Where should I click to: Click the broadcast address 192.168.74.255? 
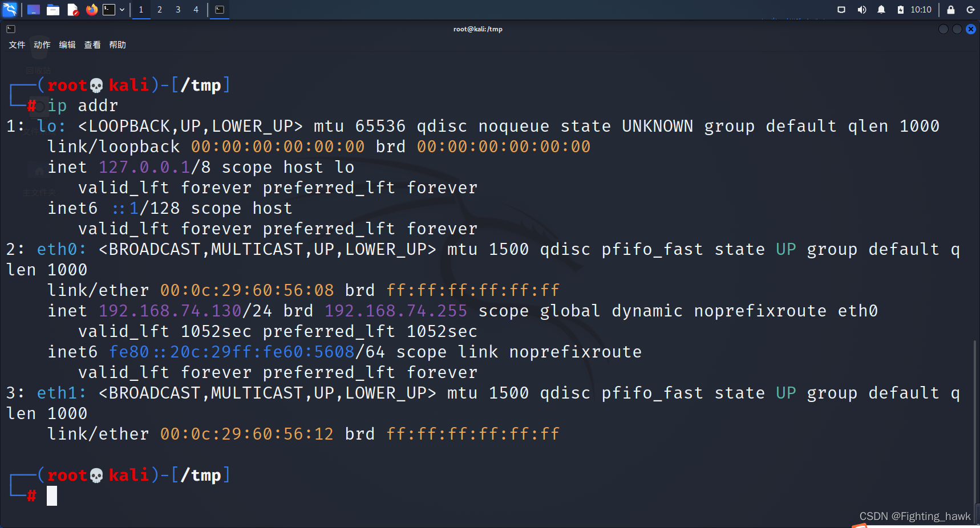point(396,311)
